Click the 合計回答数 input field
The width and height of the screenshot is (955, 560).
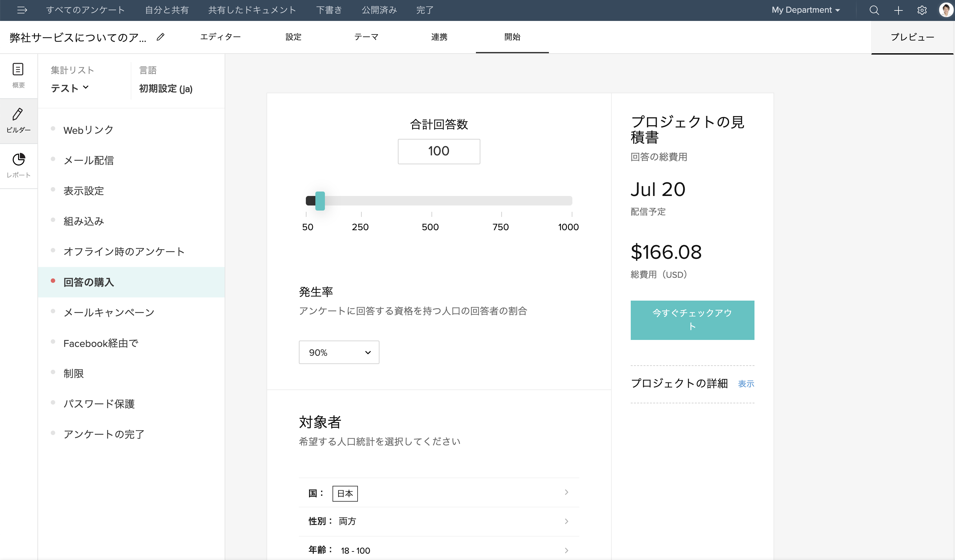[438, 152]
